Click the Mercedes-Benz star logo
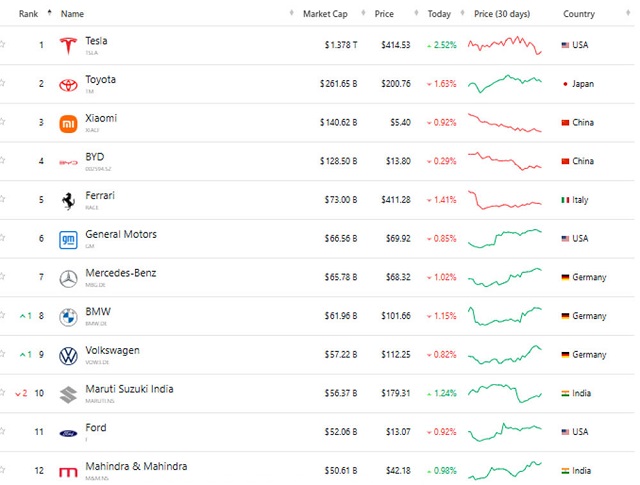 coord(68,279)
